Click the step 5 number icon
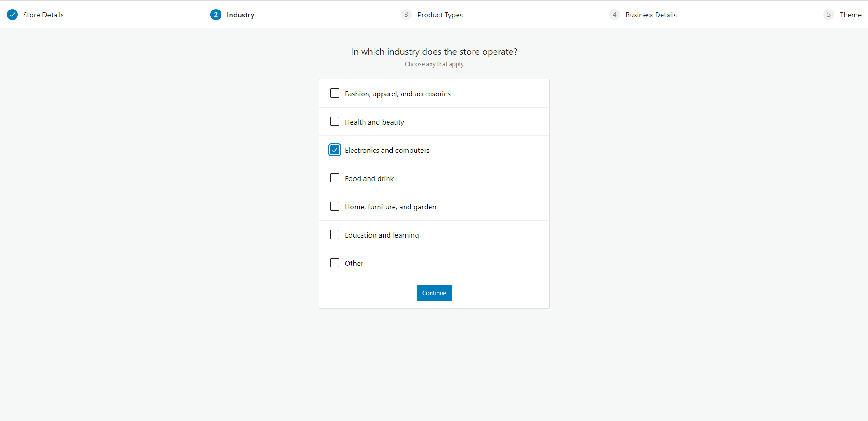This screenshot has height=421, width=868. [x=829, y=15]
